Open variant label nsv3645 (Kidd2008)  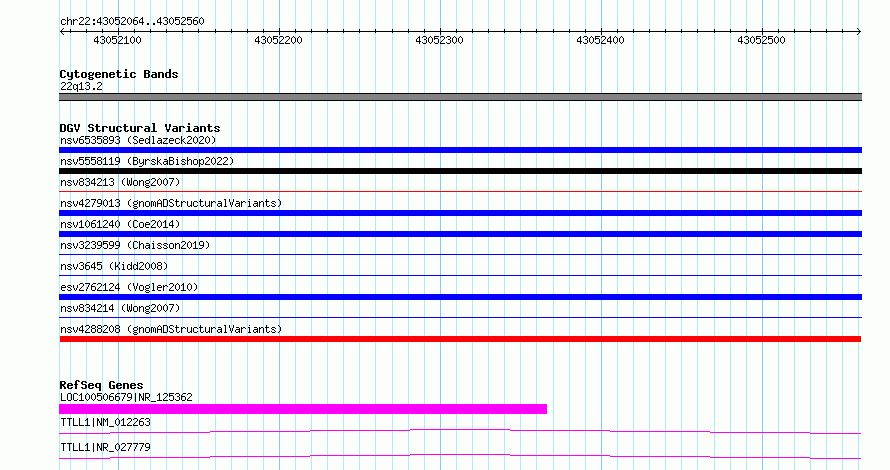[x=114, y=266]
